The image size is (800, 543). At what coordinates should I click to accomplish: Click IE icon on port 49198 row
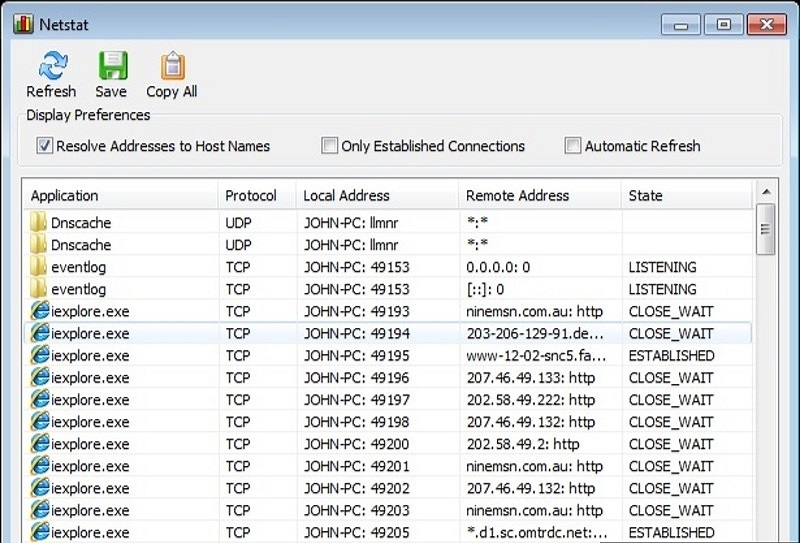pos(40,422)
